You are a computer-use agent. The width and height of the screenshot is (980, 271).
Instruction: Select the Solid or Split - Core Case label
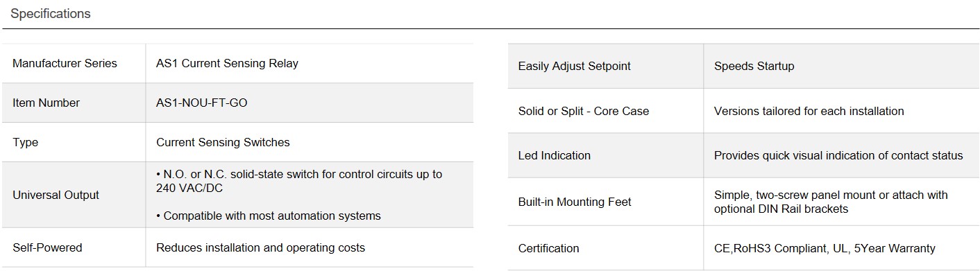coord(583,111)
